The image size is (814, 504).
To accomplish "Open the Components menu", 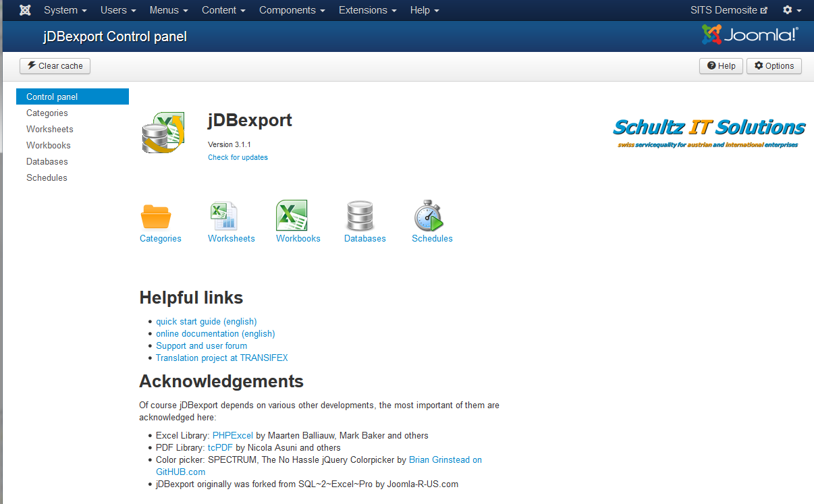I will click(x=292, y=10).
